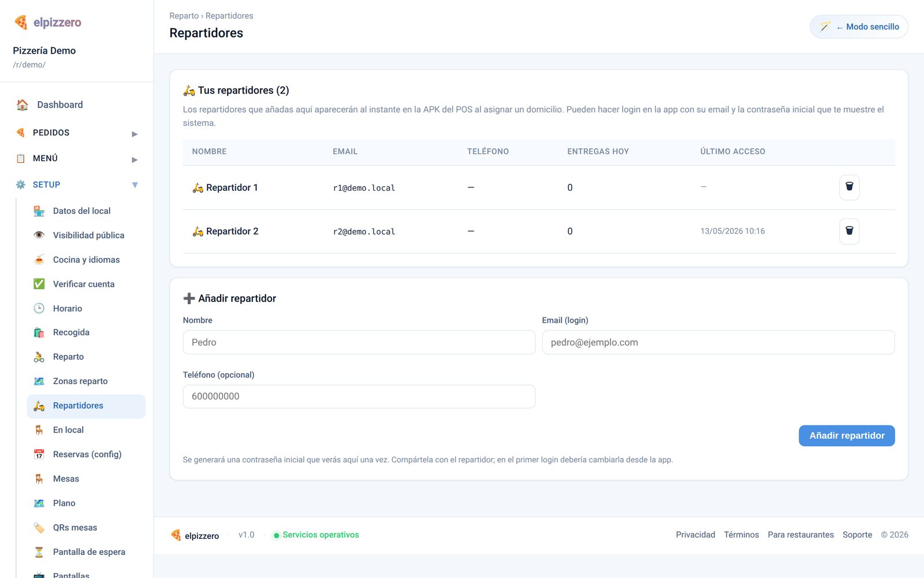The height and width of the screenshot is (578, 924).
Task: Click the Reparto cyclist icon
Action: pos(39,357)
